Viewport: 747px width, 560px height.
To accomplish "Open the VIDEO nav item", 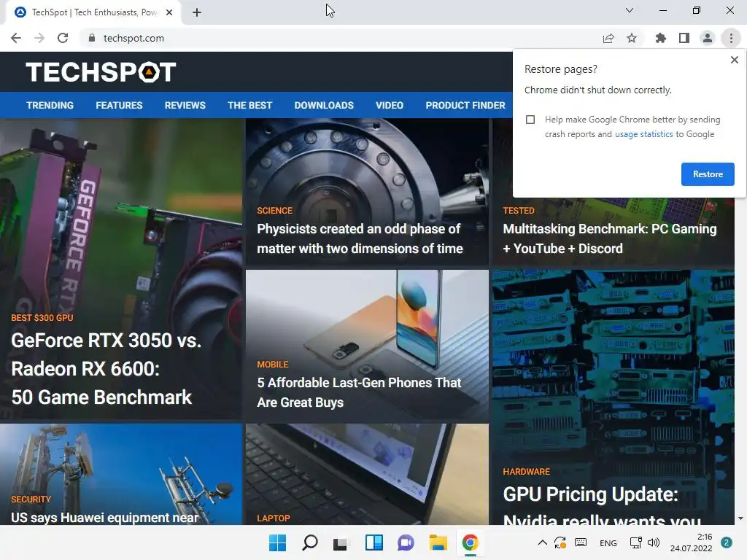I will click(390, 105).
